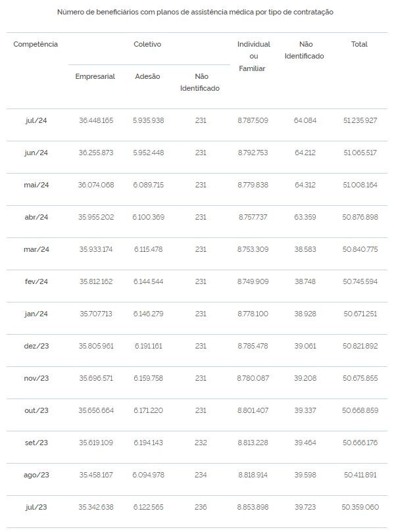The image size is (394, 532).
Task: Click the Individual ou Familiar header
Action: pos(253,56)
